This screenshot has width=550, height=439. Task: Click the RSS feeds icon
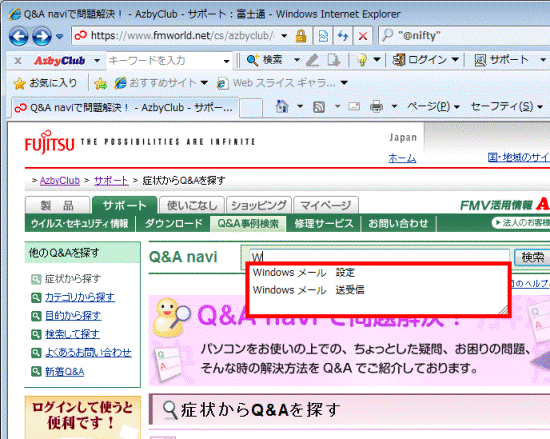tap(318, 107)
